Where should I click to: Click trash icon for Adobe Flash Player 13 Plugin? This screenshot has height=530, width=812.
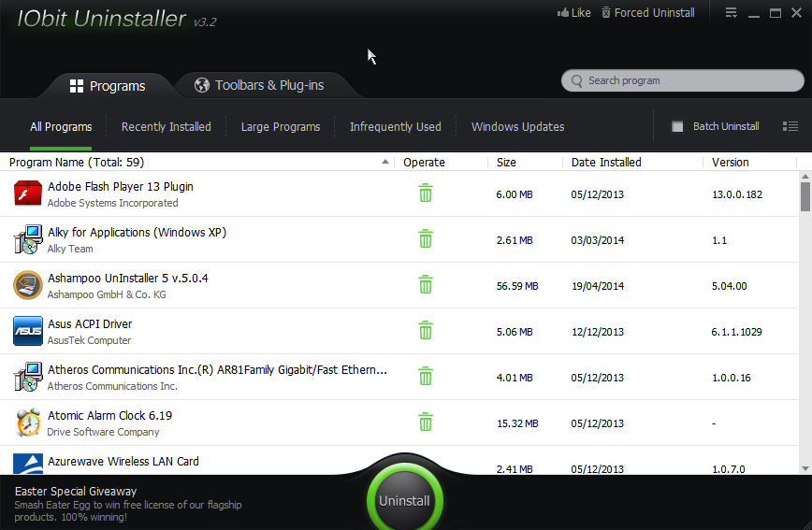pos(425,193)
